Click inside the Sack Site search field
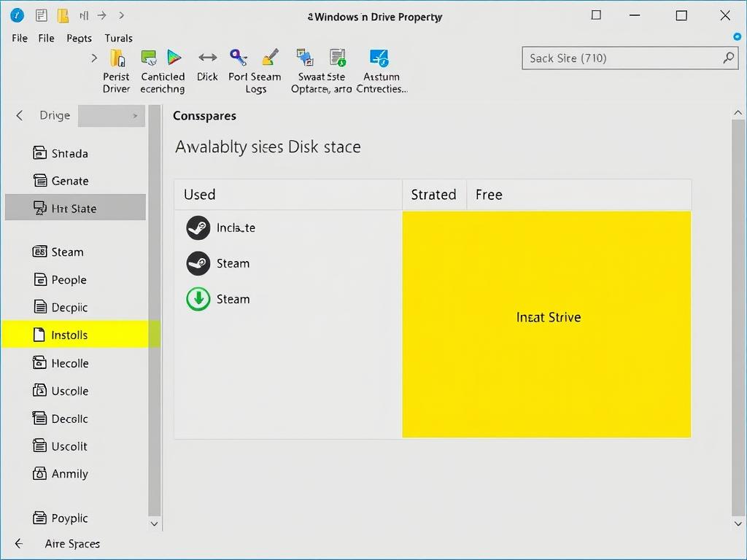Screen dimensions: 747x560 point(620,58)
